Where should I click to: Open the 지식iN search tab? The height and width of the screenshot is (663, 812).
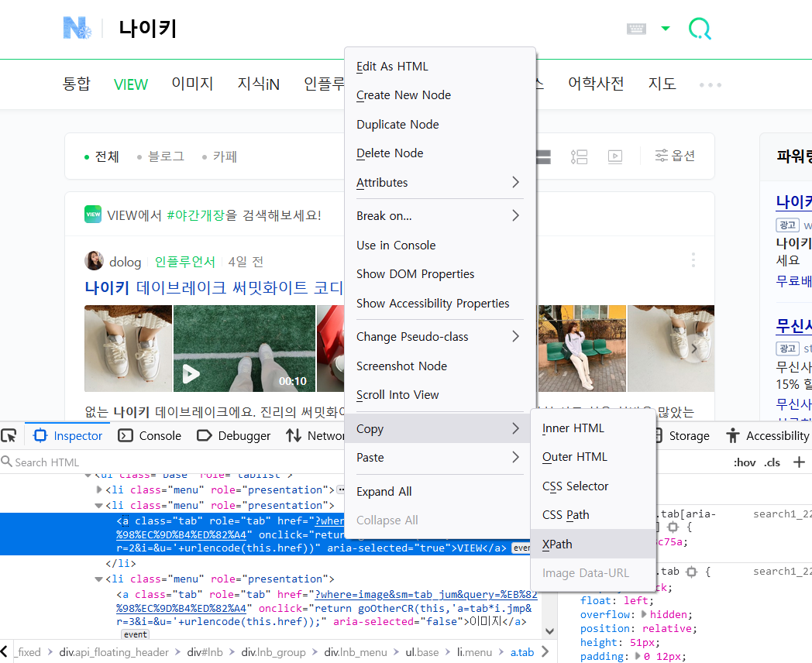coord(259,84)
